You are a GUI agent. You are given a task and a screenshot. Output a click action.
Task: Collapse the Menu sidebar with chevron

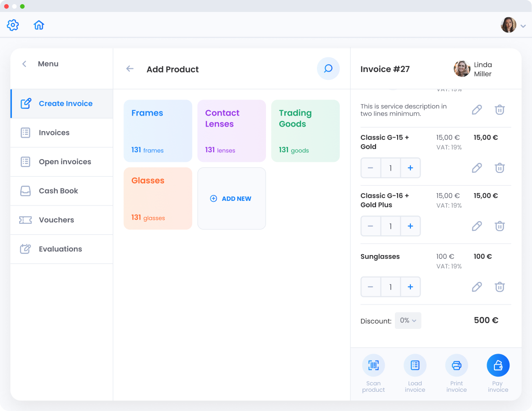tap(24, 64)
